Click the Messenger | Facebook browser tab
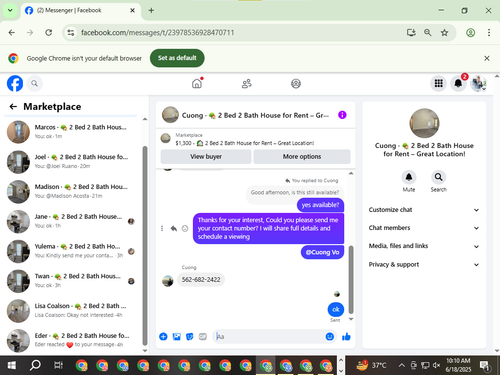The image size is (500, 375). point(80,11)
